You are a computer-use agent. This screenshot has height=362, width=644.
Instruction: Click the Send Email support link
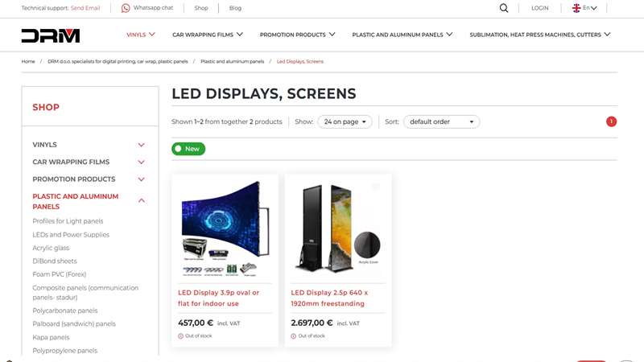click(85, 8)
